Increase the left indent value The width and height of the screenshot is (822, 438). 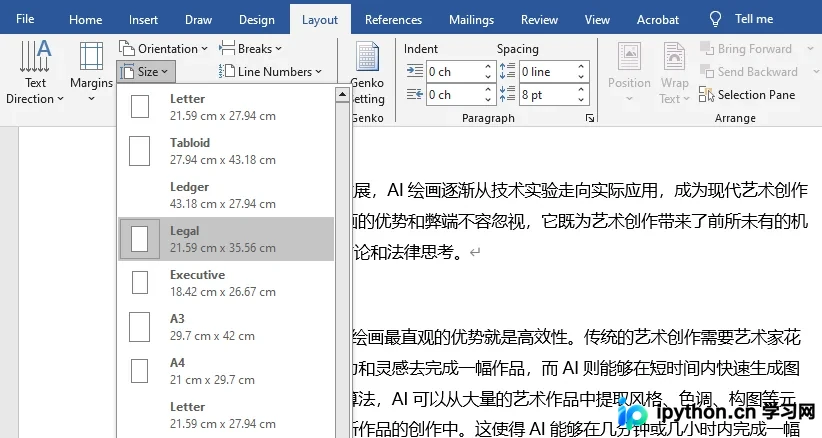pyautogui.click(x=488, y=67)
